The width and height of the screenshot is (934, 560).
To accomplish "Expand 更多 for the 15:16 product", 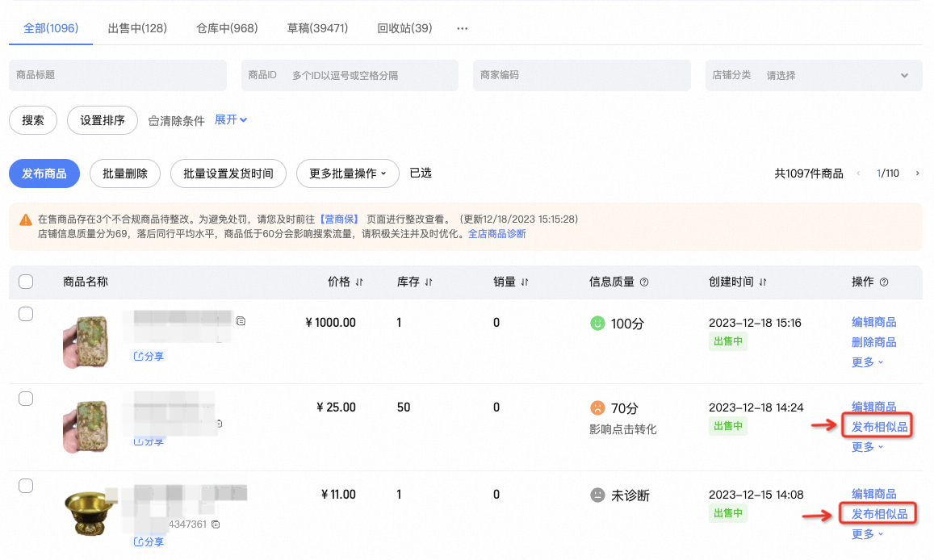I will click(867, 362).
